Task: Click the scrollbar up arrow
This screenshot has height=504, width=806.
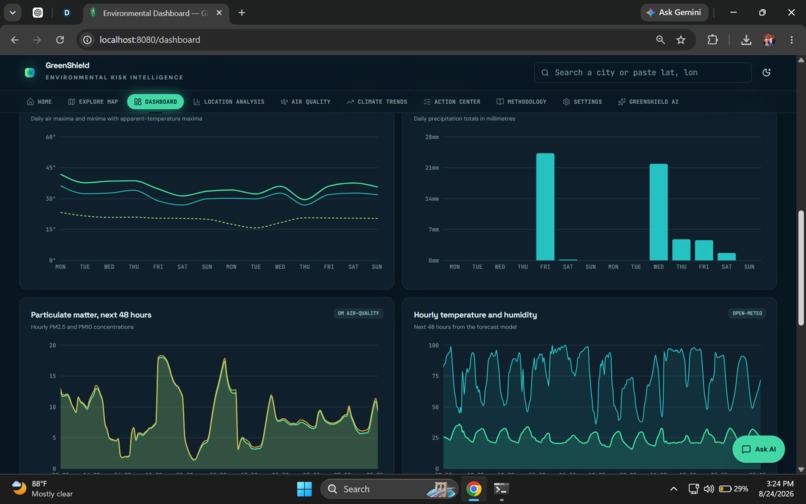Action: coord(800,60)
